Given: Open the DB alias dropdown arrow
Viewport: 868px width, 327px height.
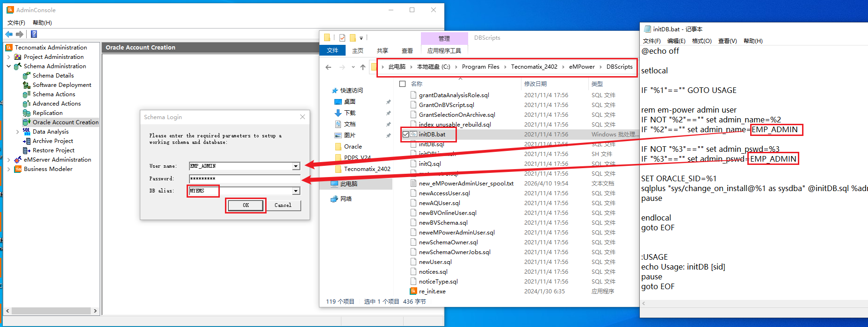Looking at the screenshot, I should click(296, 191).
